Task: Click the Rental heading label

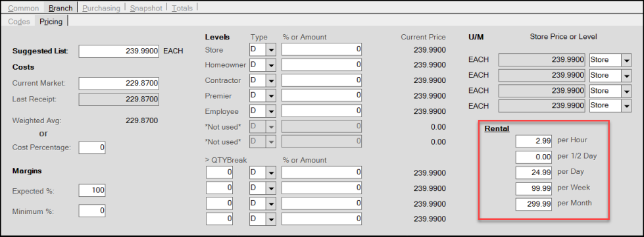Action: pyautogui.click(x=497, y=128)
